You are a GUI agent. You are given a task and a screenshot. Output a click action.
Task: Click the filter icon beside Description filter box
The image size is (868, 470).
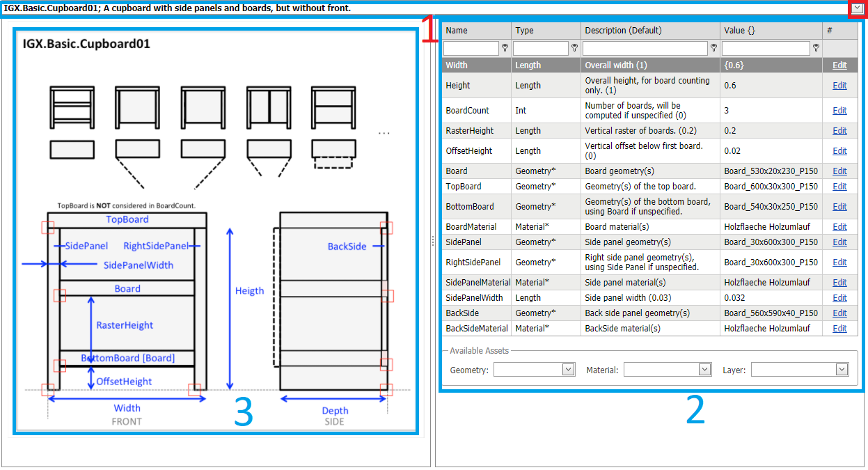pyautogui.click(x=713, y=48)
